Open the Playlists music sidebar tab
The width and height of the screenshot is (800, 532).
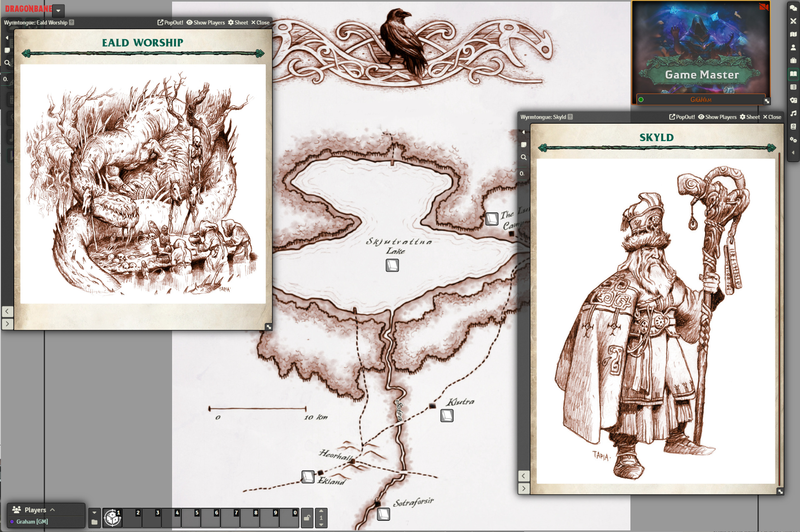tap(793, 113)
